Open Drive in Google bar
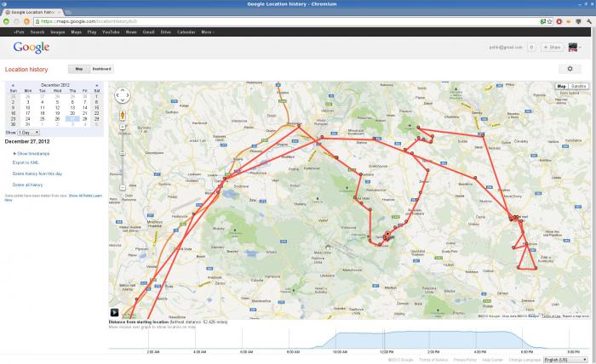This screenshot has width=596, height=364. pos(166,32)
